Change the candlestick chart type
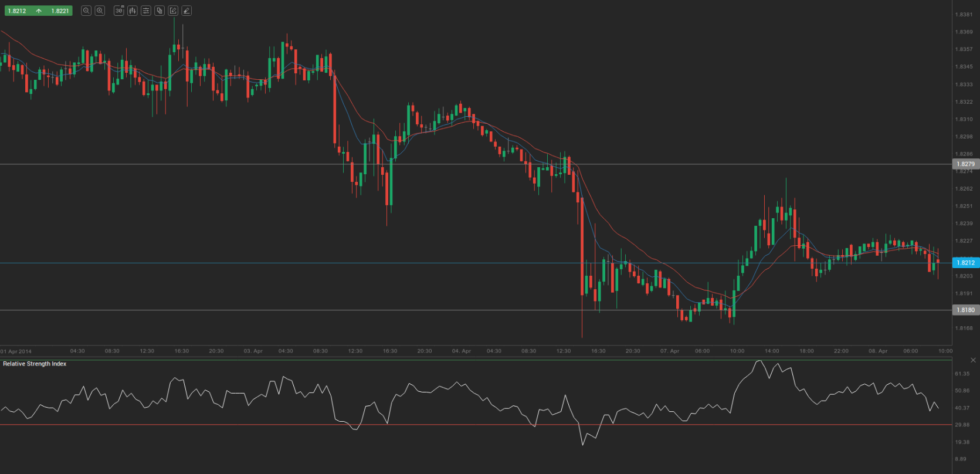The width and height of the screenshot is (980, 474). pos(133,11)
